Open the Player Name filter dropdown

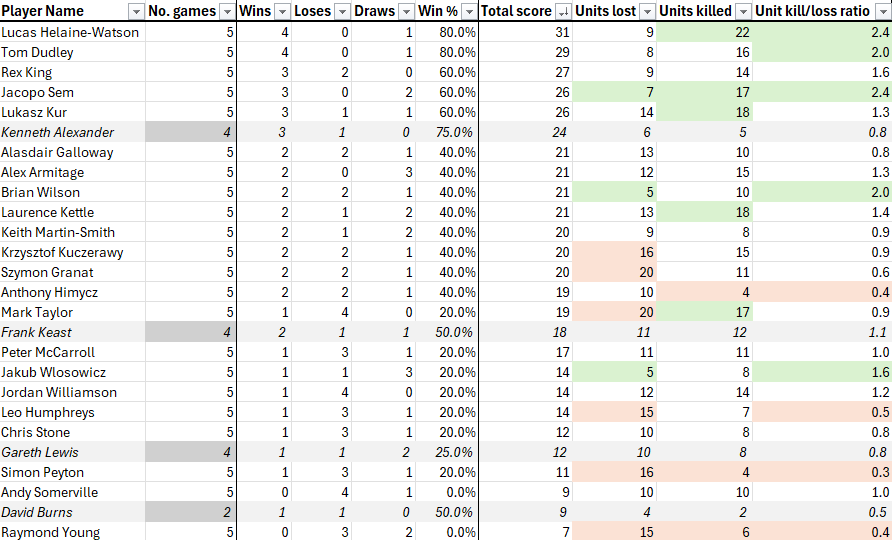point(137,11)
